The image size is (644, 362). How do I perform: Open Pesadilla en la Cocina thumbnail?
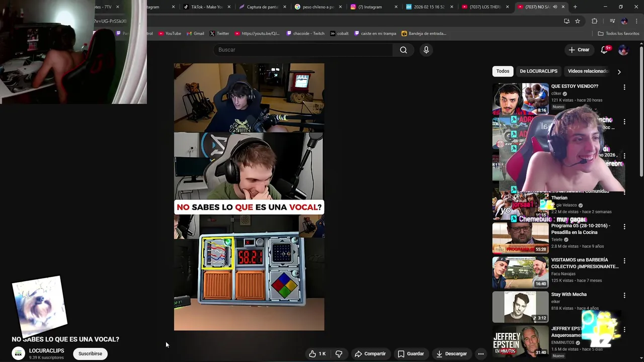tap(520, 238)
